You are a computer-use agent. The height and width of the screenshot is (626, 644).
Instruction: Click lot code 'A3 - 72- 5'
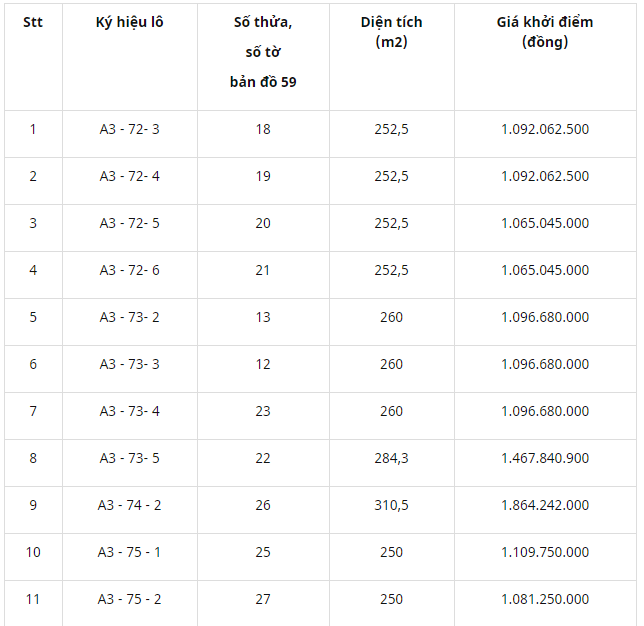point(129,223)
